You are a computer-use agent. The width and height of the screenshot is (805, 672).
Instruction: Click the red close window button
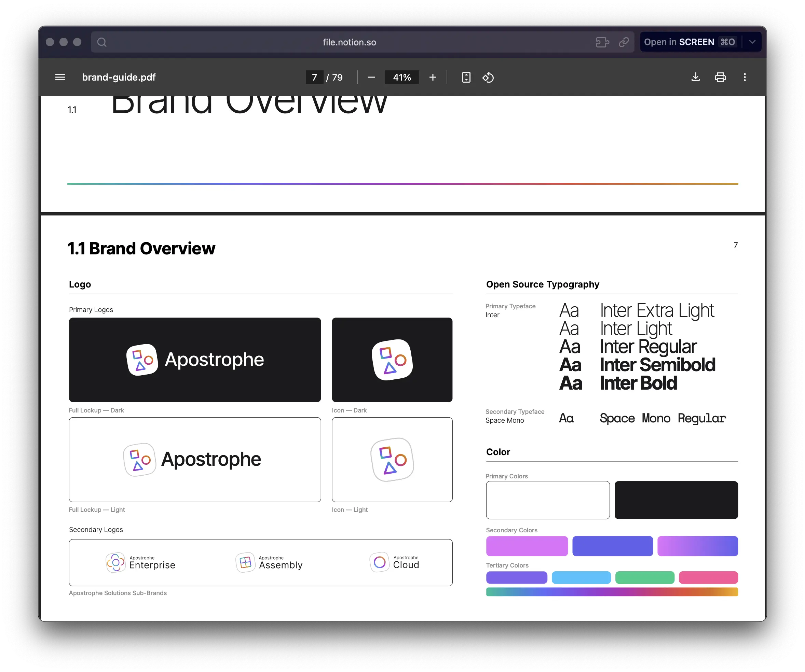click(x=50, y=42)
